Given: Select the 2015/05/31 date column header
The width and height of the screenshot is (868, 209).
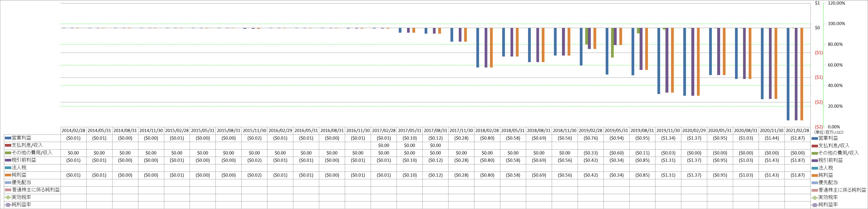Looking at the screenshot, I should pyautogui.click(x=203, y=131).
